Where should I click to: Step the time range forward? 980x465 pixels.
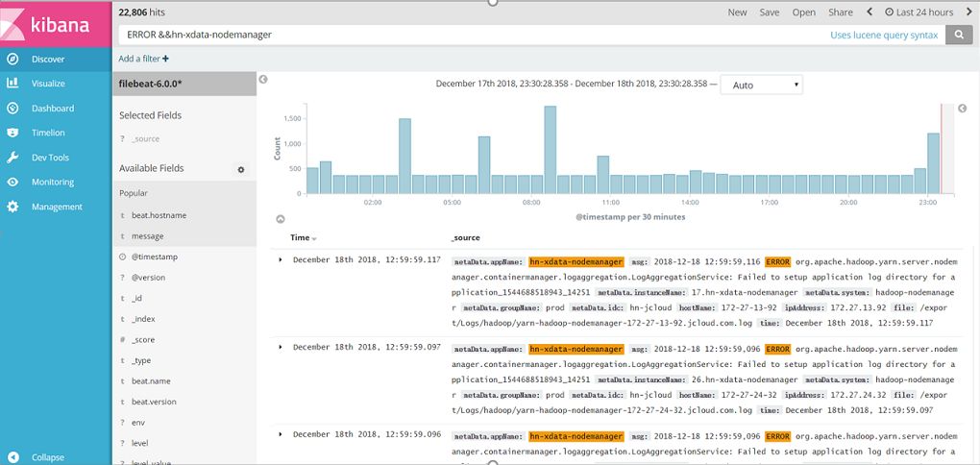[x=968, y=12]
